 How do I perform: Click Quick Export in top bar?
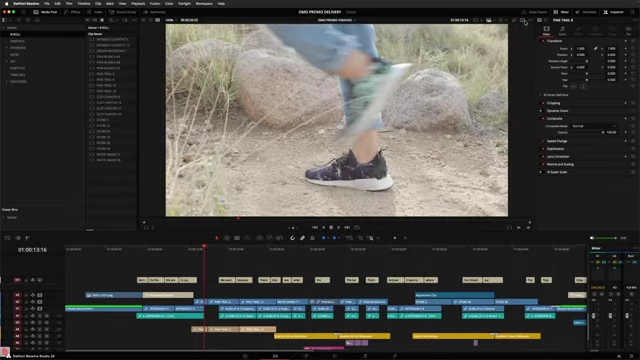tap(534, 12)
